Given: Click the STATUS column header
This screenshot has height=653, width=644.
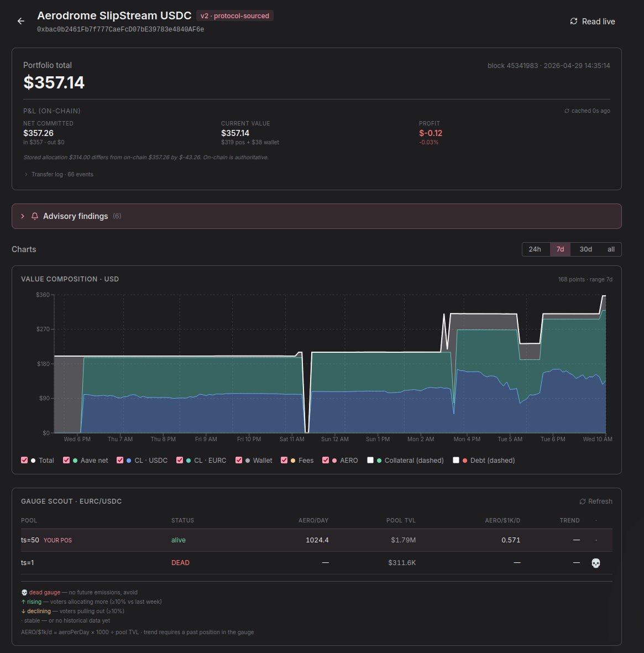Looking at the screenshot, I should (183, 520).
